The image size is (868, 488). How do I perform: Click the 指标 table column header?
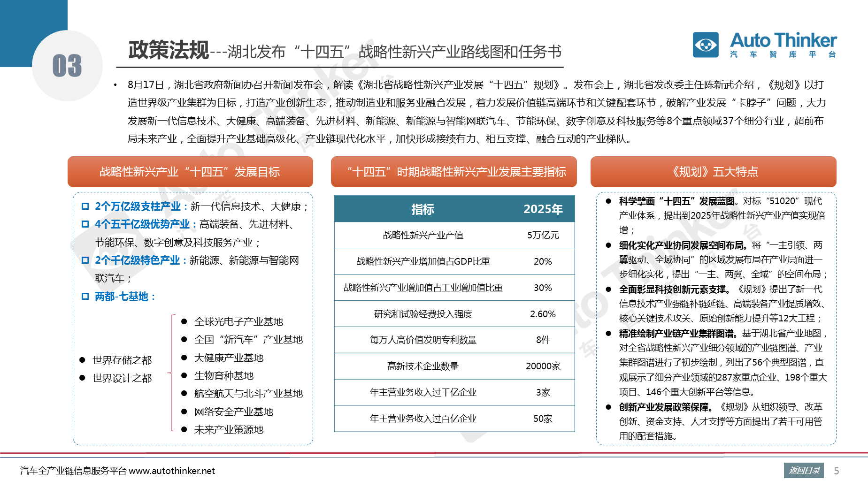(422, 209)
